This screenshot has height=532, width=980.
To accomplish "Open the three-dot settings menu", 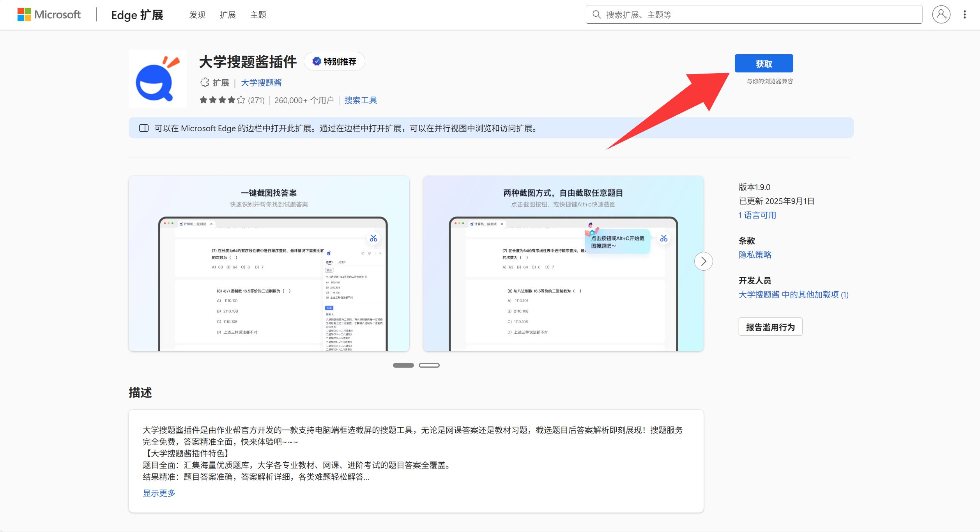I will pos(964,15).
